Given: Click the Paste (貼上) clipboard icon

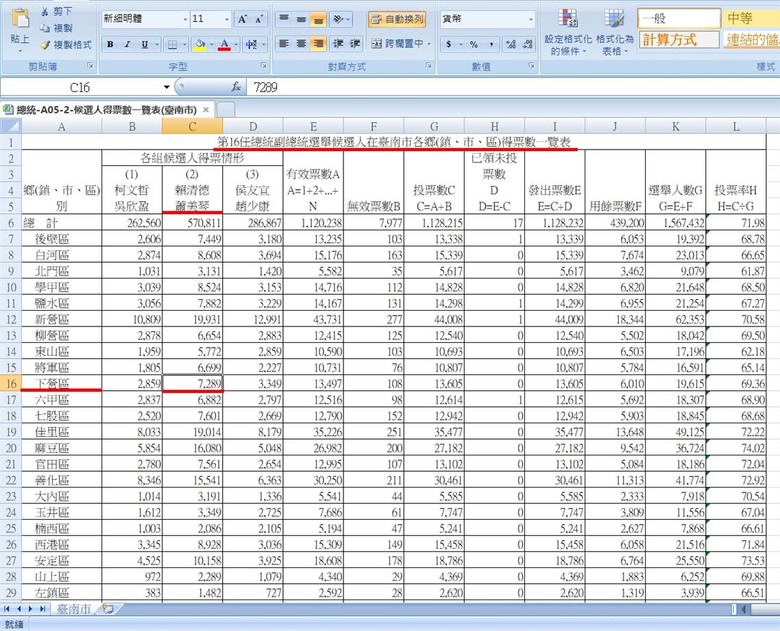Looking at the screenshot, I should [x=20, y=19].
